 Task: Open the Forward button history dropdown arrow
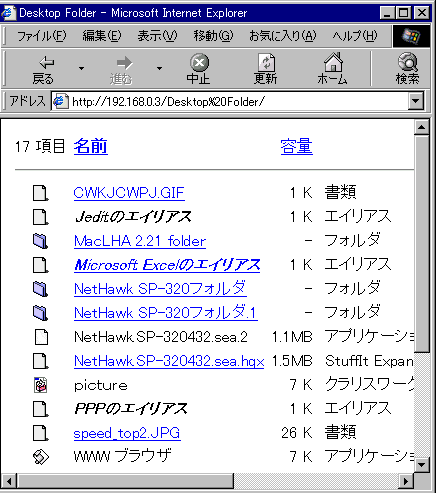159,69
